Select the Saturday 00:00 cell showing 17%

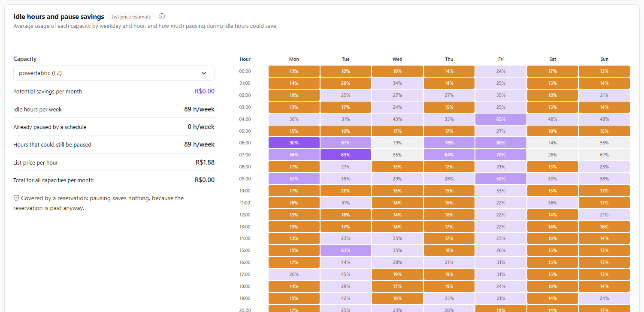coord(553,71)
